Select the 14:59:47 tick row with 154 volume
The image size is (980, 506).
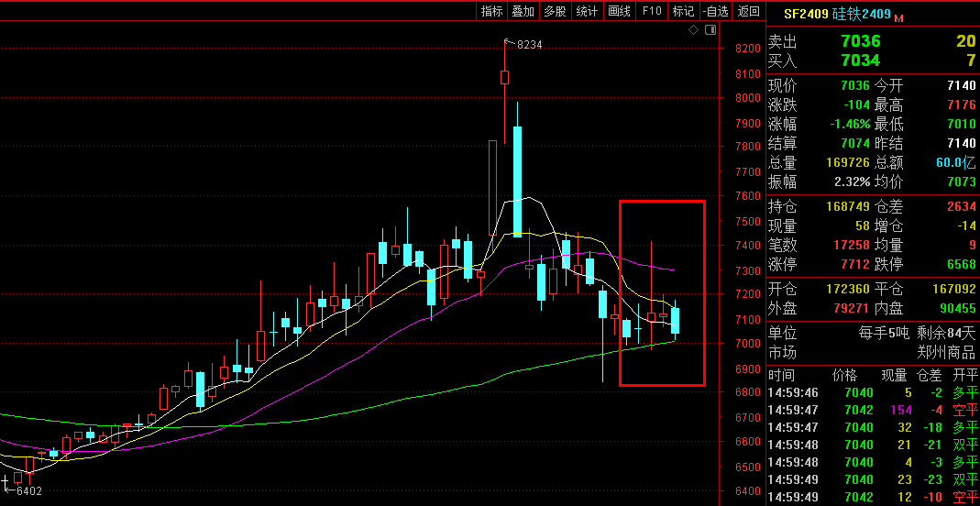871,410
